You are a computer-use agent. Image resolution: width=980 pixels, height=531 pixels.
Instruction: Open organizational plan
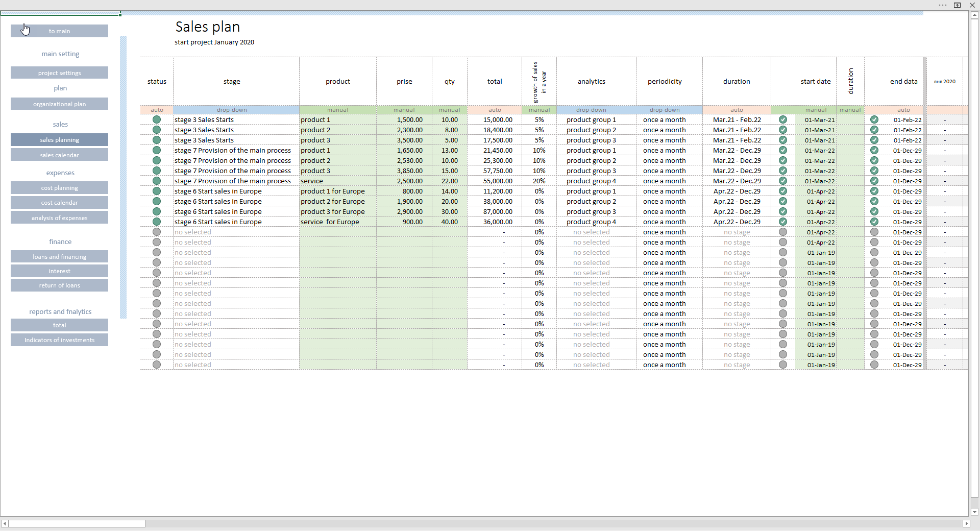59,104
